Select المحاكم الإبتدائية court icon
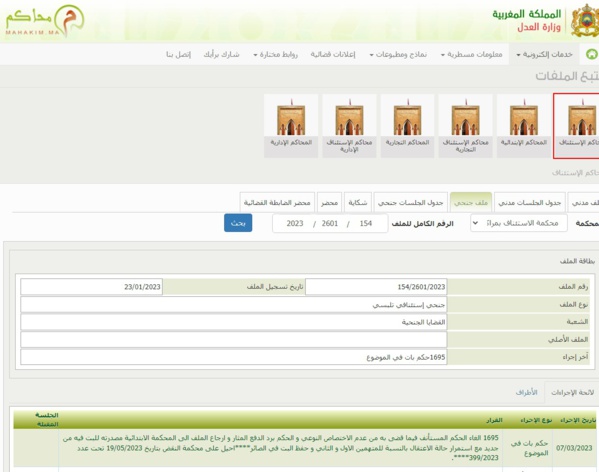Viewport: 599px width, 472px height. 524,126
